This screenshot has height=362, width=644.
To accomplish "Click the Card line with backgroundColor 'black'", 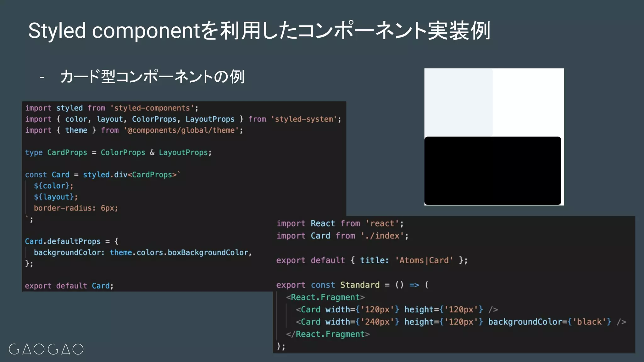I will click(x=461, y=322).
